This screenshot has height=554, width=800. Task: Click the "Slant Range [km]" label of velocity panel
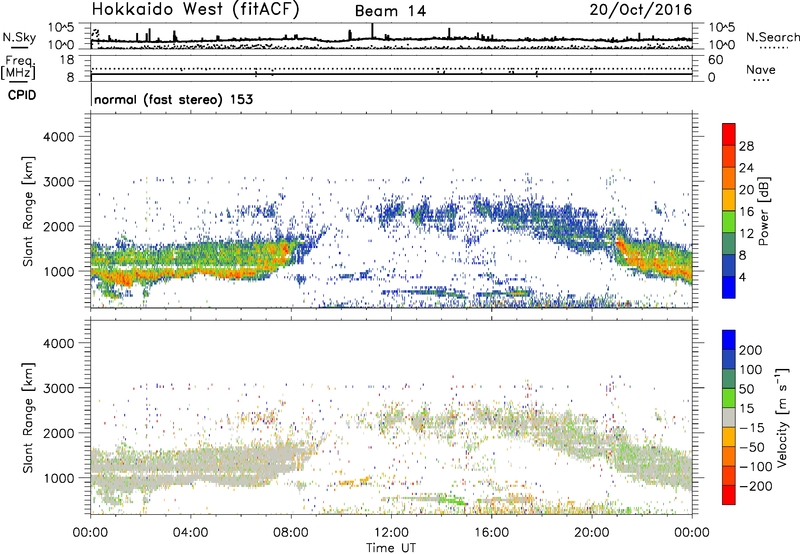pos(28,418)
